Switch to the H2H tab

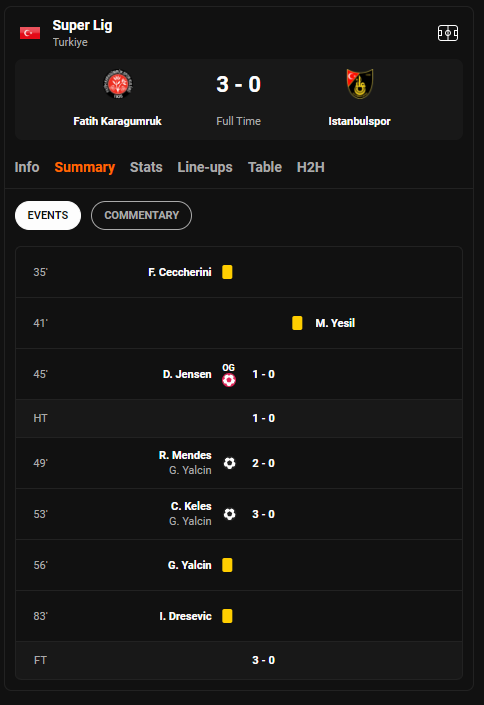point(310,167)
